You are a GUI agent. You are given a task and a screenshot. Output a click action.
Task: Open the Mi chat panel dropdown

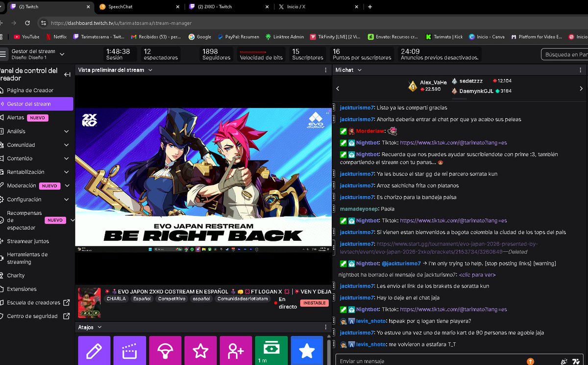(359, 70)
